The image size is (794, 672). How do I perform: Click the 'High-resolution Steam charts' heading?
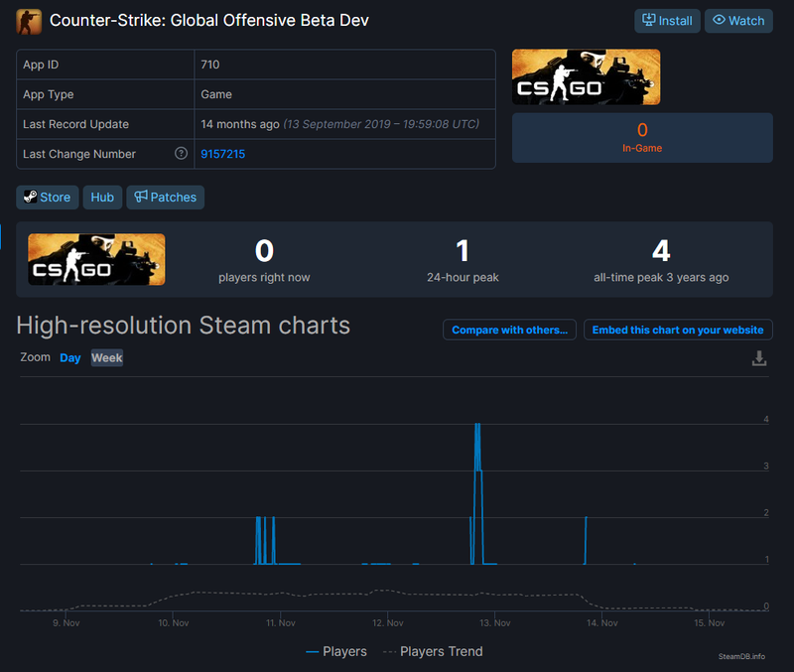click(184, 326)
